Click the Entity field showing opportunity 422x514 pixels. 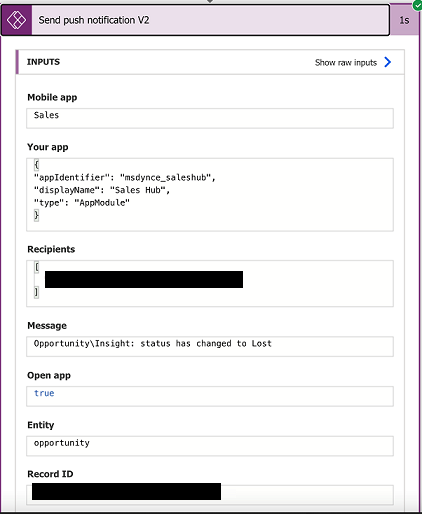click(x=210, y=446)
